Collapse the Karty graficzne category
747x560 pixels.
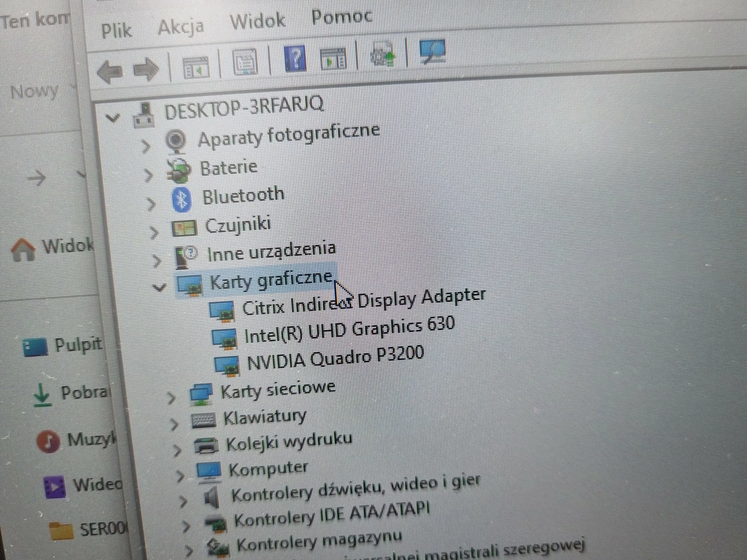coord(159,287)
